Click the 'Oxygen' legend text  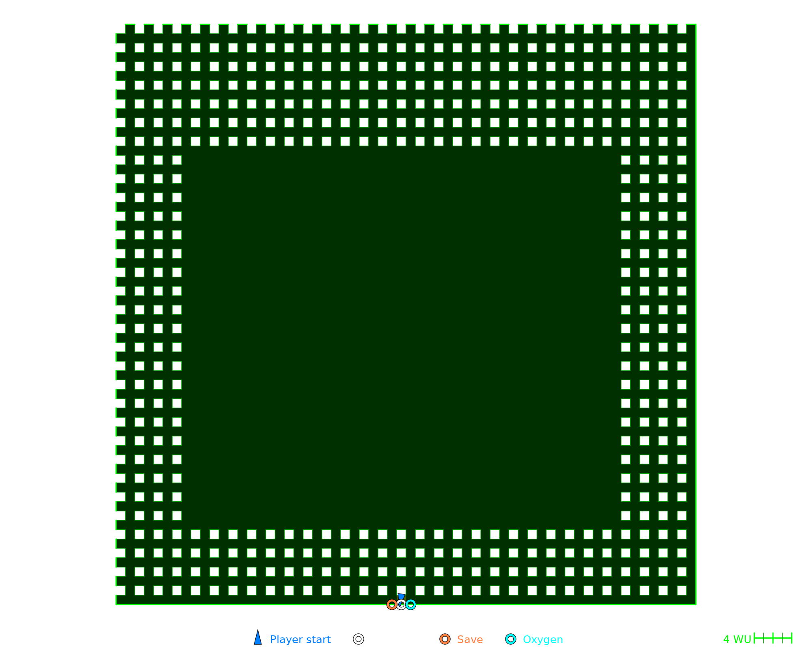point(543,639)
